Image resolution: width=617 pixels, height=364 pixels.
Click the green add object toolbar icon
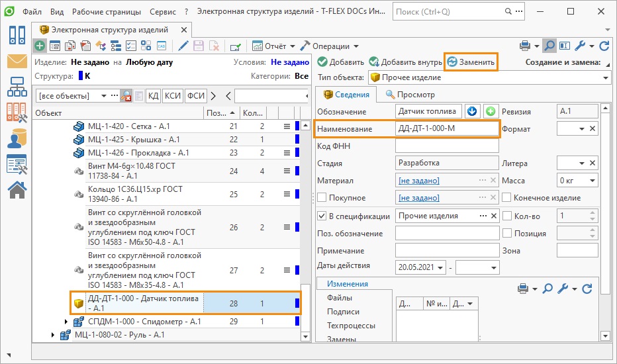coord(40,46)
